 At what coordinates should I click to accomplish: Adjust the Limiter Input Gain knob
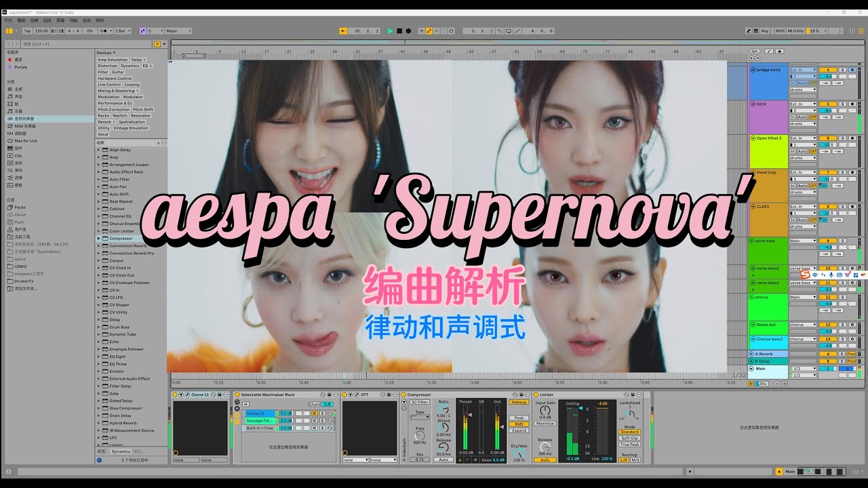click(x=545, y=411)
